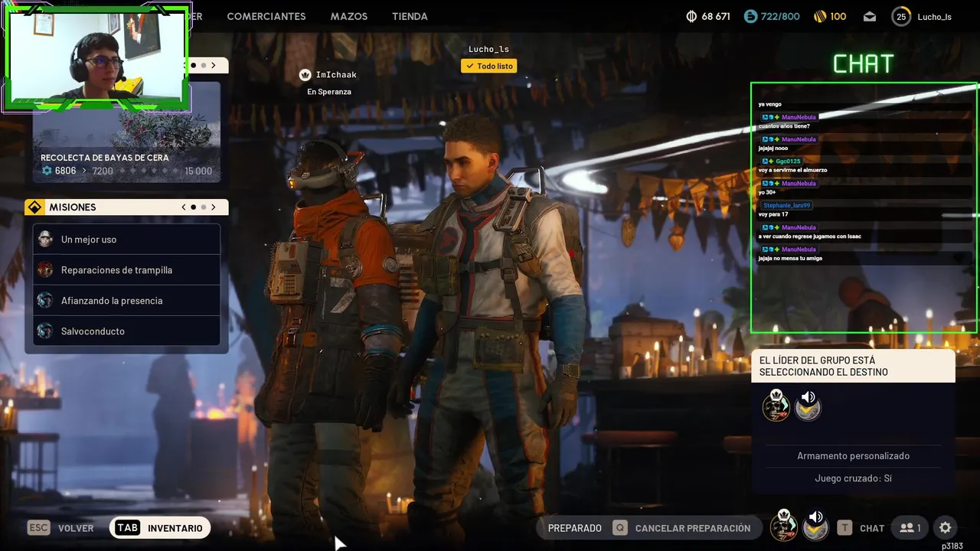This screenshot has width=980, height=551.
Task: Click the 'Todo listo' ready badge
Action: pos(488,66)
